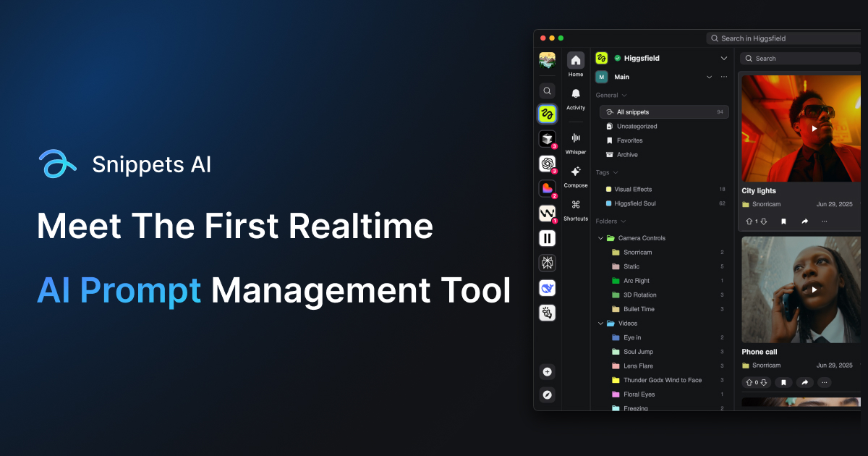Upvote the City lights snippet
The width and height of the screenshot is (868, 456).
click(749, 221)
